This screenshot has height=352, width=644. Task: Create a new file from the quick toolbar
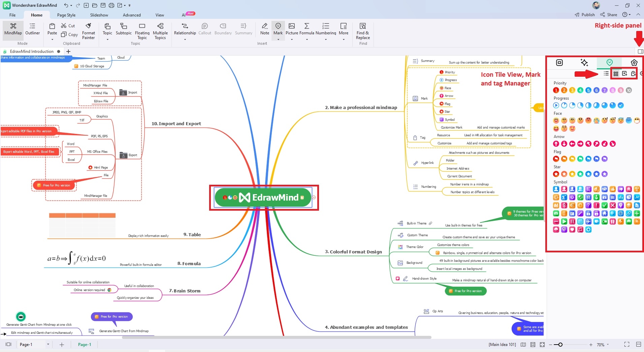[86, 5]
